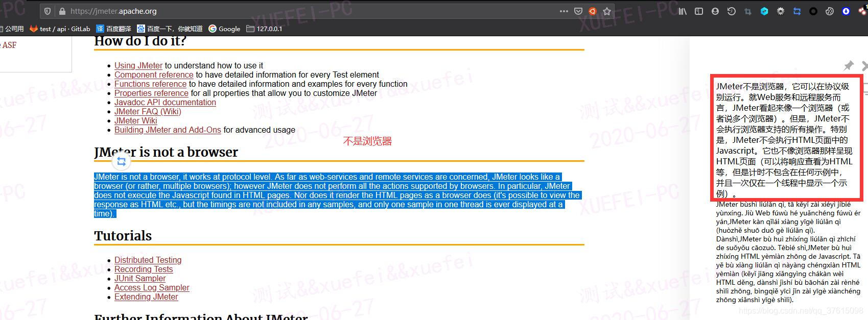Image resolution: width=868 pixels, height=320 pixels.
Task: Open the Using JMeter link
Action: click(x=138, y=65)
